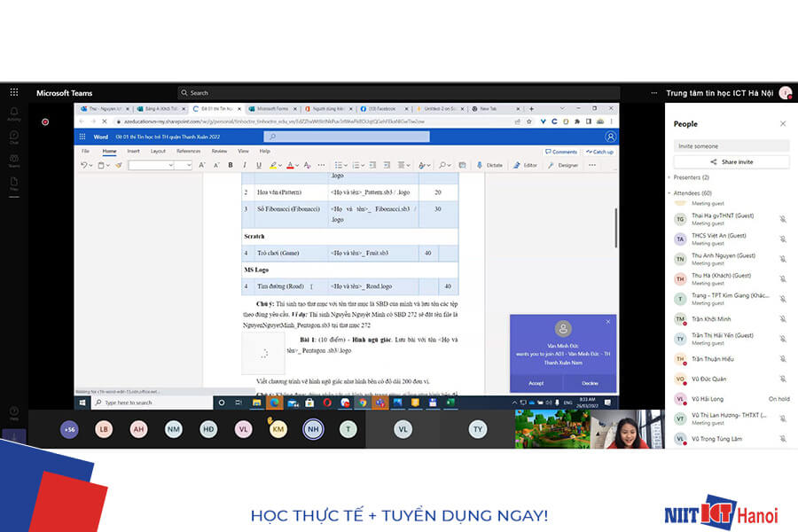Start Dictate in Word toolbar
Image resolution: width=798 pixels, height=532 pixels.
click(x=489, y=165)
